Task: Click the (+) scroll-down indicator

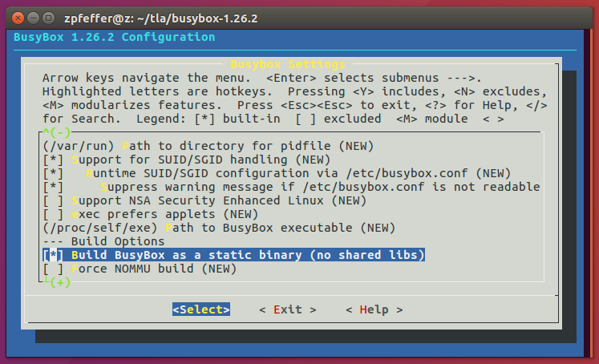Action: [60, 283]
